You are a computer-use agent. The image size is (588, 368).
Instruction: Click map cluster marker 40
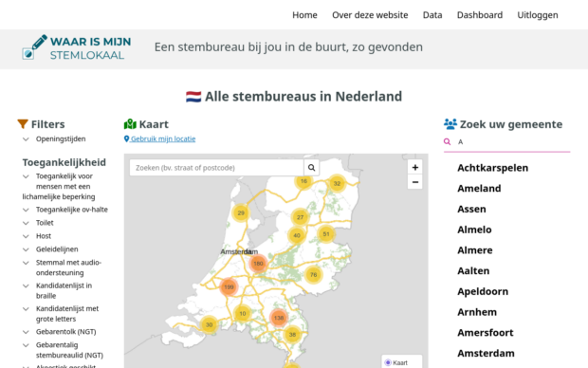(297, 235)
